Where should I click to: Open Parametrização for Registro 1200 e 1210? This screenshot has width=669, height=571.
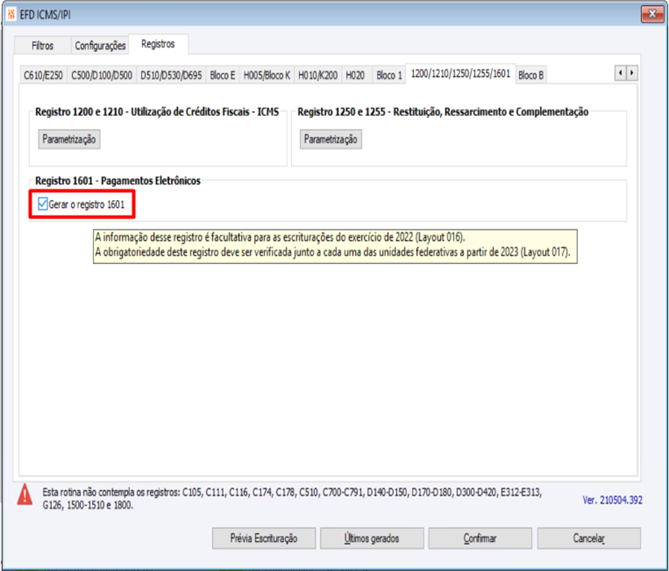tap(69, 139)
